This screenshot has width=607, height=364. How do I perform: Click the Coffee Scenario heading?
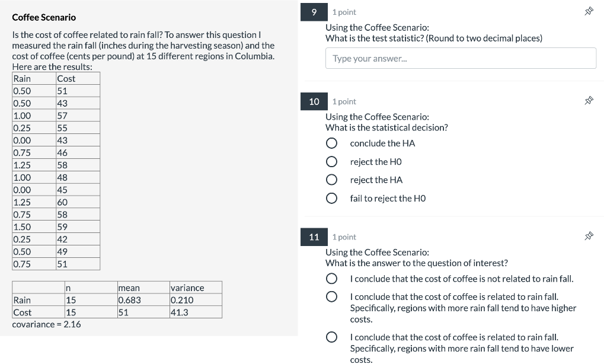pyautogui.click(x=44, y=17)
